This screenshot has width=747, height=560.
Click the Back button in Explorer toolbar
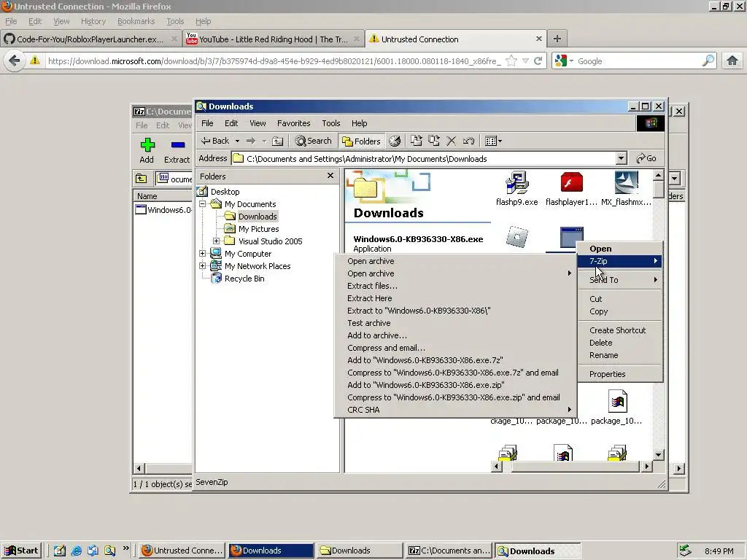(x=215, y=141)
